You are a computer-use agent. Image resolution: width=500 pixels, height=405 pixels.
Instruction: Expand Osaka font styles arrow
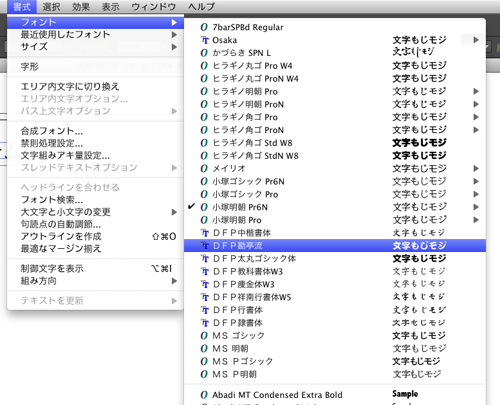tap(476, 40)
